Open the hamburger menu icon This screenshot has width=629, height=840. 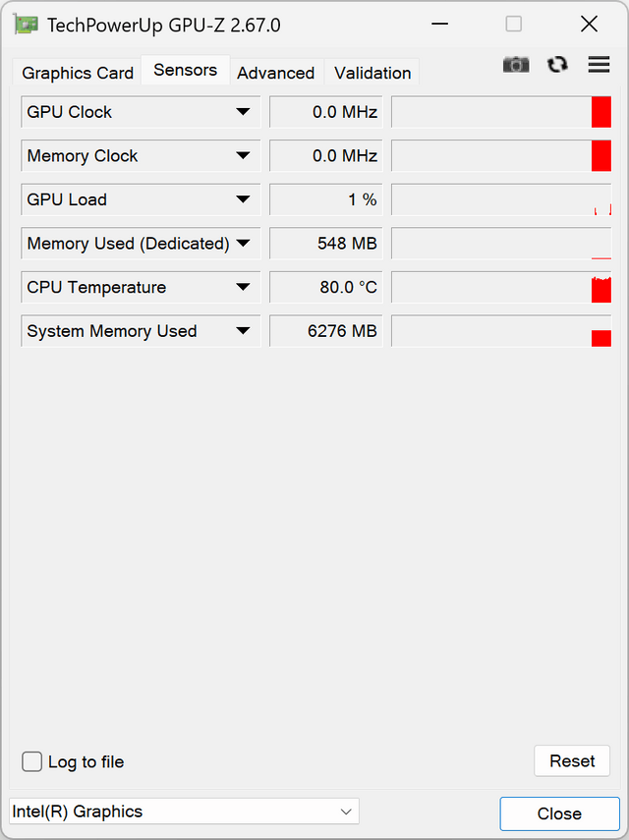click(599, 64)
